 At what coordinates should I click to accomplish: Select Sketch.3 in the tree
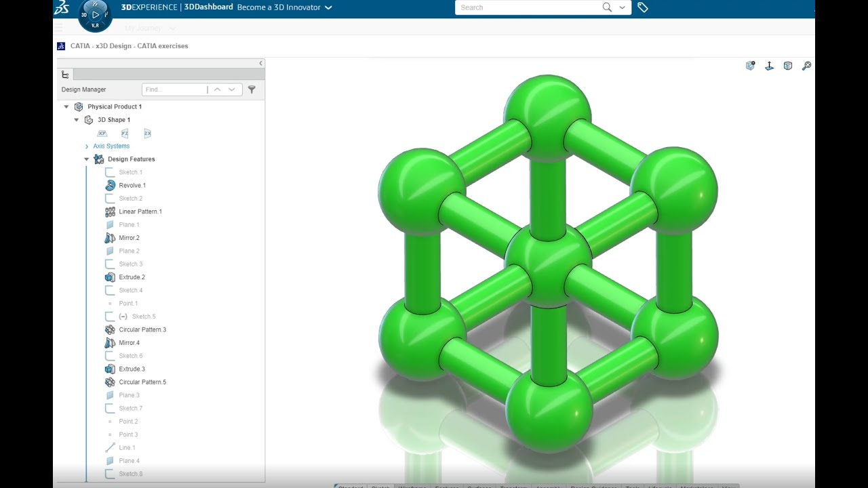[130, 264]
